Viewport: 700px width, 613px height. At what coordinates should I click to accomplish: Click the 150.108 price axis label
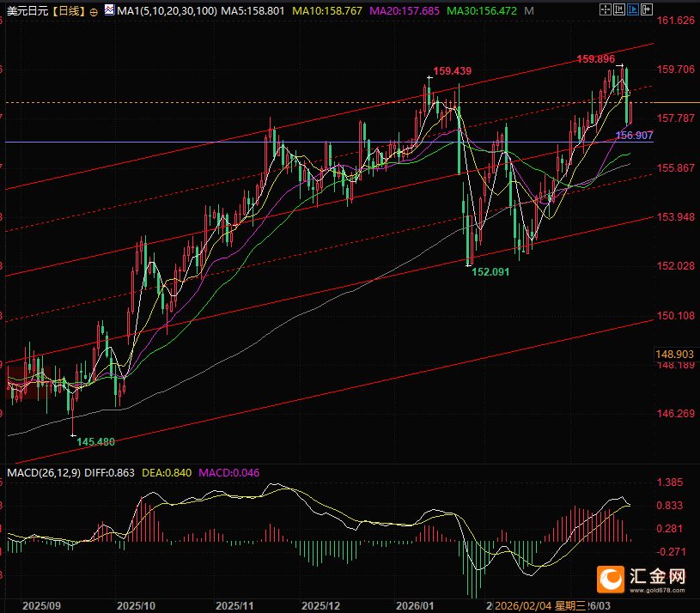point(676,315)
